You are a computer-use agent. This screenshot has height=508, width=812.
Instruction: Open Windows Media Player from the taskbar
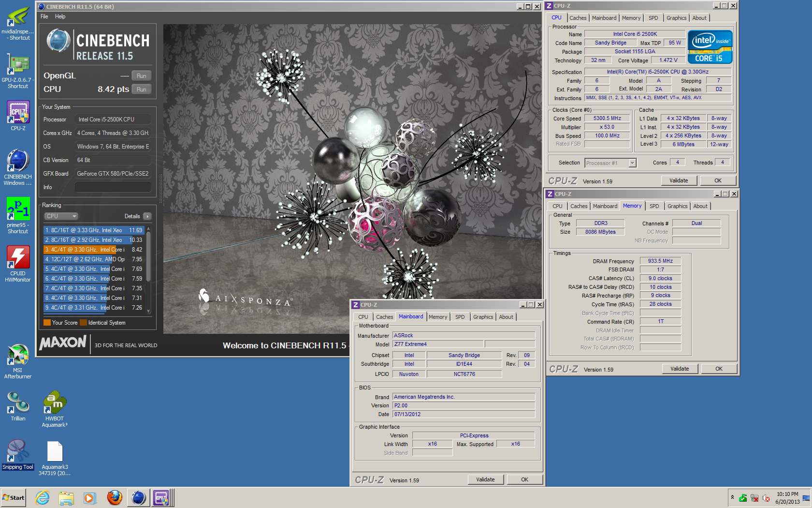pos(89,498)
